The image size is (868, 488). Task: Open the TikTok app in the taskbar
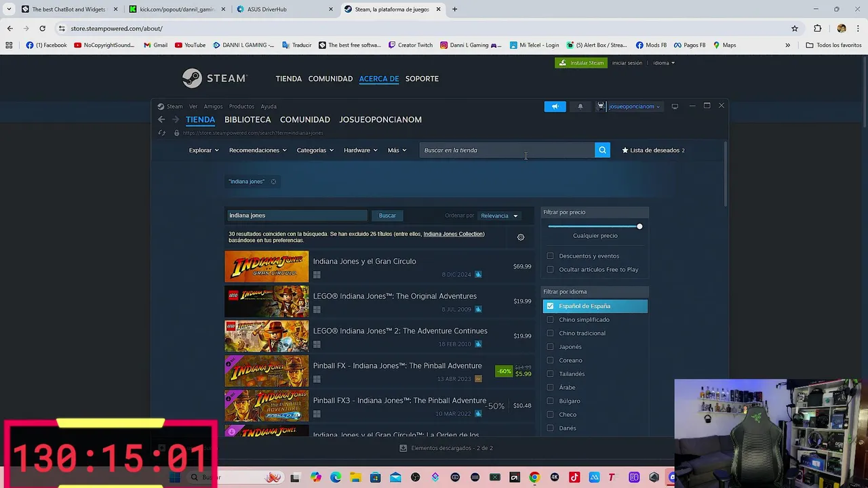click(574, 477)
